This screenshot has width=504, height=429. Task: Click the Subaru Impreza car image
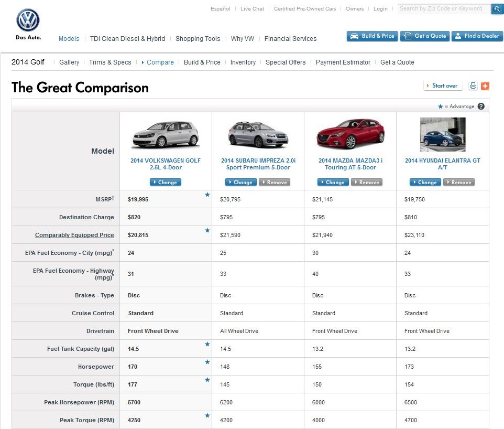point(258,135)
